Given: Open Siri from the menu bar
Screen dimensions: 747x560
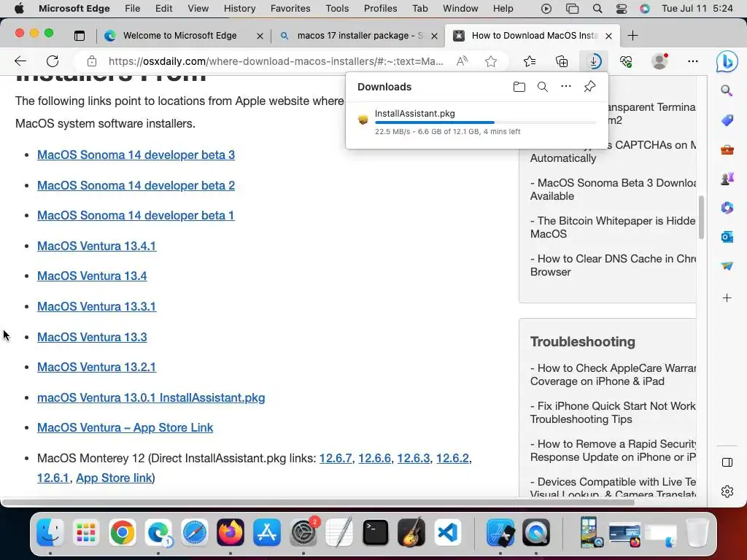Looking at the screenshot, I should (x=645, y=9).
